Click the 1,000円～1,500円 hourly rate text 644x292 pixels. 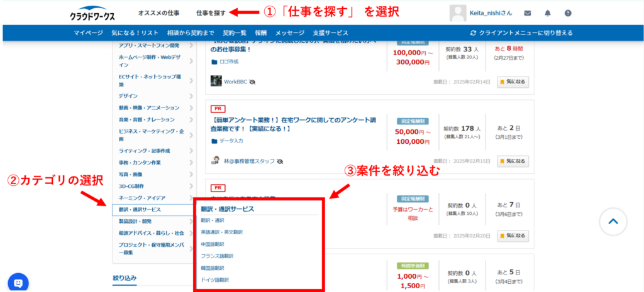411,280
